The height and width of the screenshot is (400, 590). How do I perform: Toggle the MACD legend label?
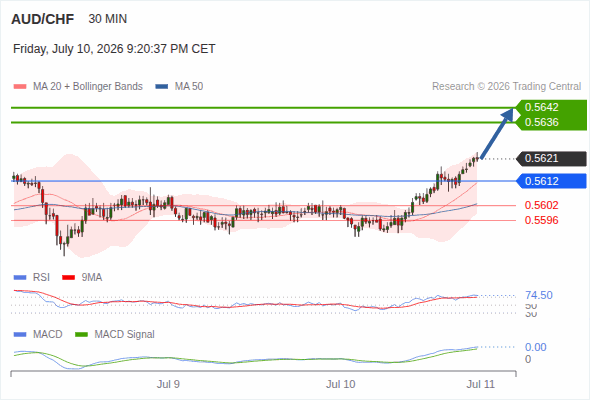(x=47, y=334)
